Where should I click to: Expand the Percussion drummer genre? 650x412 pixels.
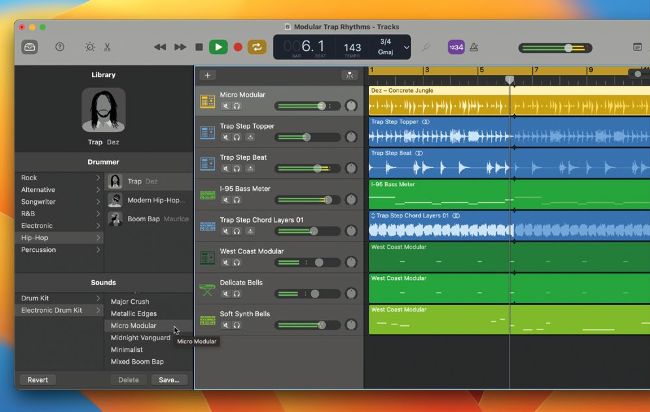[x=98, y=250]
